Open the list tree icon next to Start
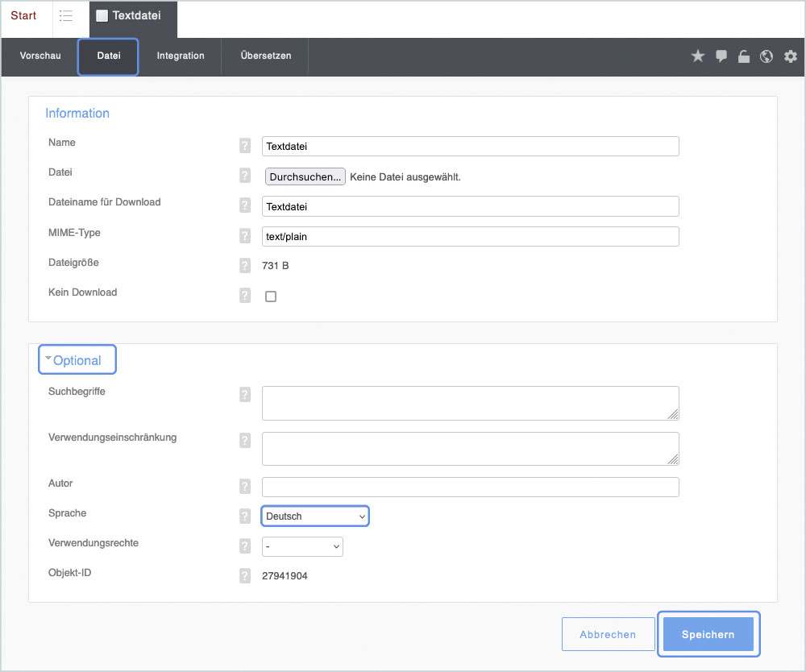This screenshot has height=672, width=806. 66,16
